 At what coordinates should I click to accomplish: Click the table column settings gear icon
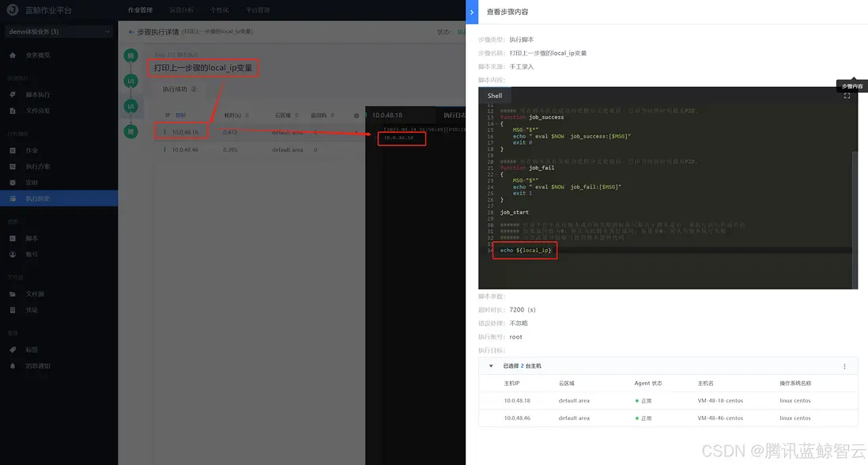coord(357,115)
